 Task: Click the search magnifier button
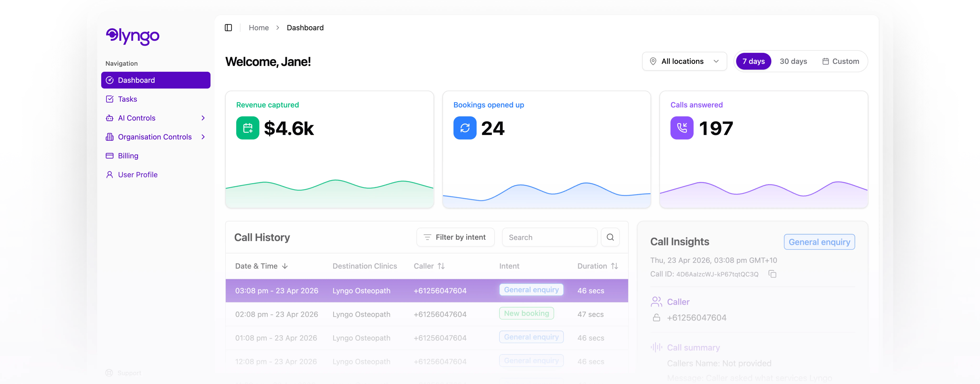[x=610, y=237]
